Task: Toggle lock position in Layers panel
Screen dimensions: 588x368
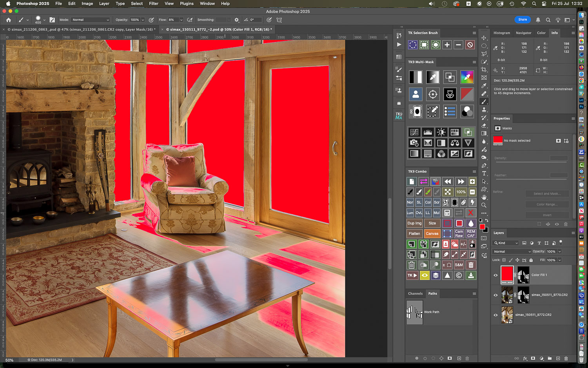Action: point(517,260)
